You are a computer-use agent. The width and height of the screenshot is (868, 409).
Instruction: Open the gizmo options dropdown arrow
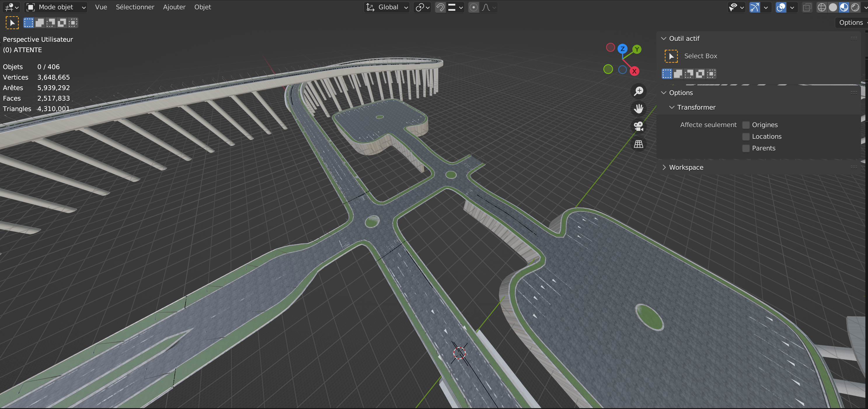click(766, 7)
